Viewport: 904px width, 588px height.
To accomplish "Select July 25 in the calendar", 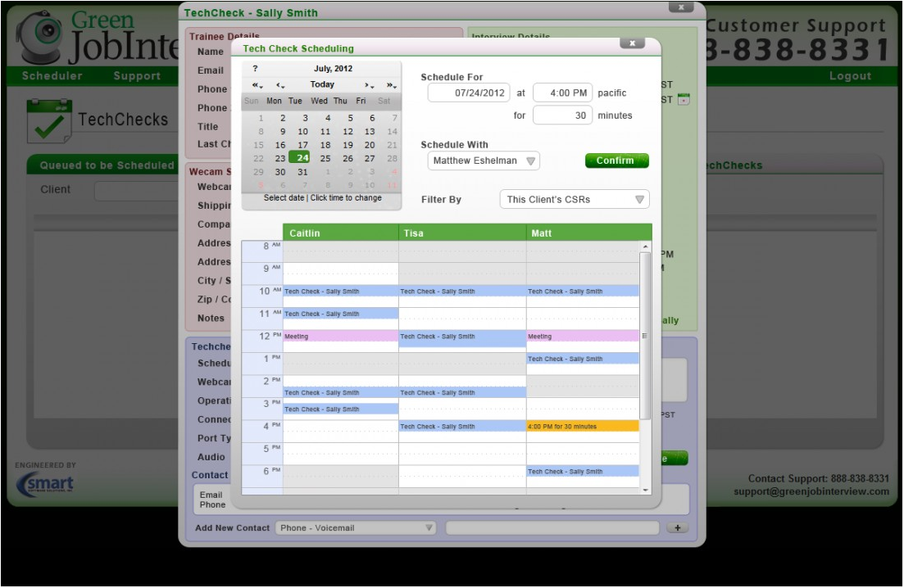I will coord(325,158).
